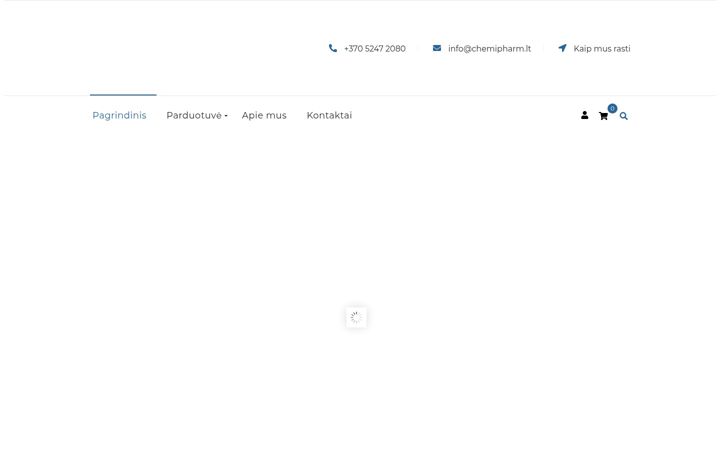Open the Kaip mus rasti link

coord(602,49)
